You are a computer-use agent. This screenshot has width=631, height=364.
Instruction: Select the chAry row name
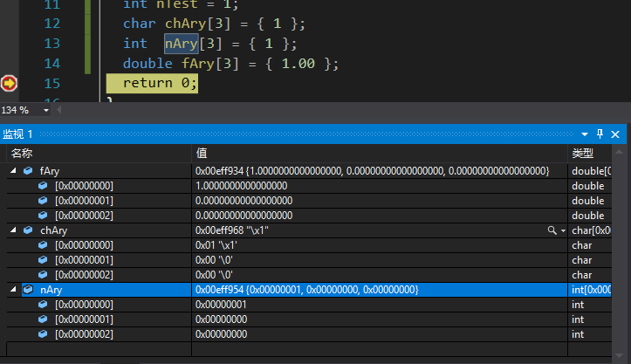[53, 230]
